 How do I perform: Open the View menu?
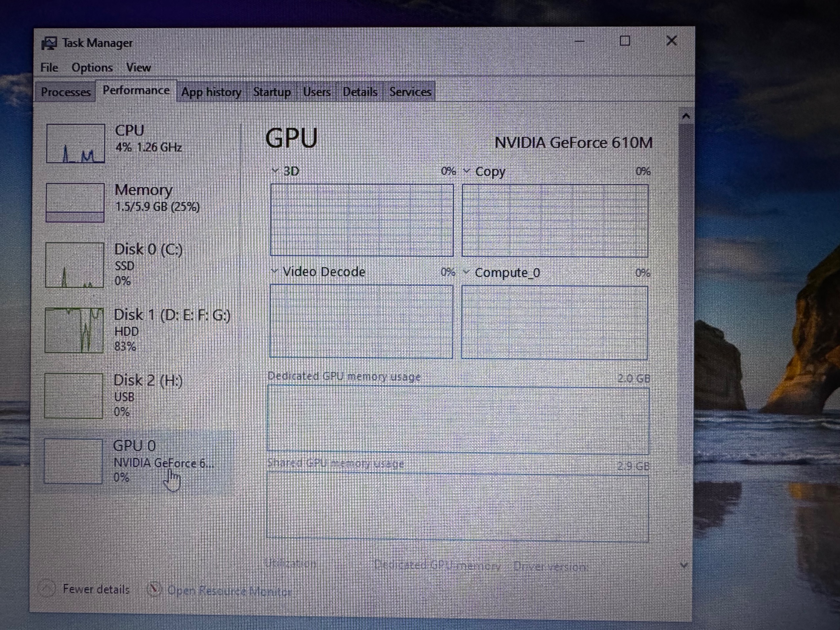coord(138,68)
